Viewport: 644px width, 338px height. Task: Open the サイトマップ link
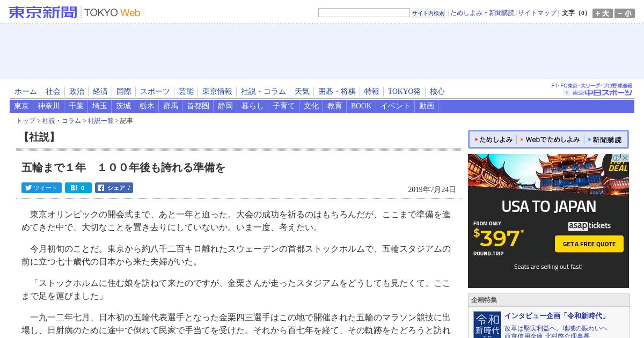[537, 13]
